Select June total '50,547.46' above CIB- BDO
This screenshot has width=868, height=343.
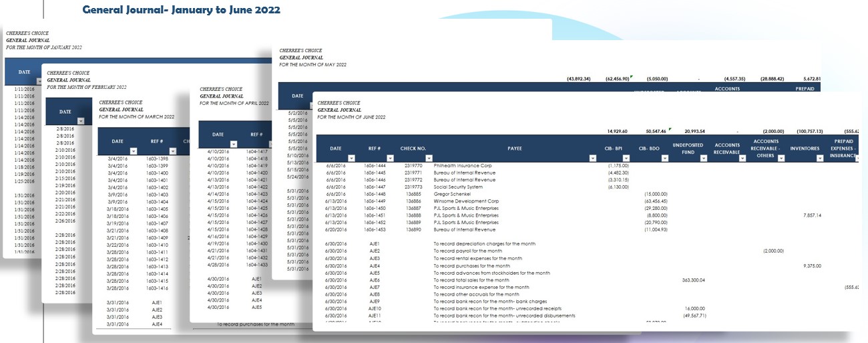click(655, 131)
